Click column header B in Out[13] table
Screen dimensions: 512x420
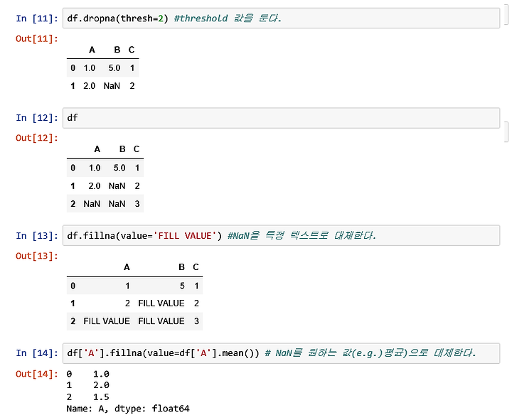point(181,267)
